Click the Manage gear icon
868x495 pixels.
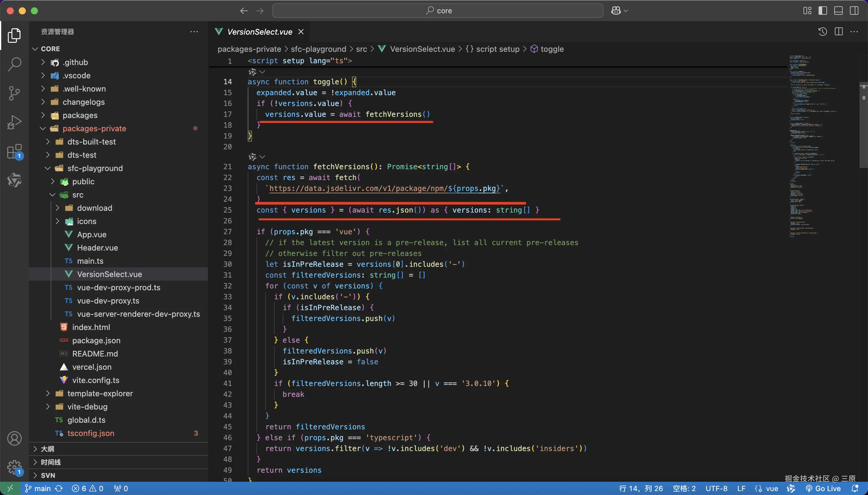[14, 467]
